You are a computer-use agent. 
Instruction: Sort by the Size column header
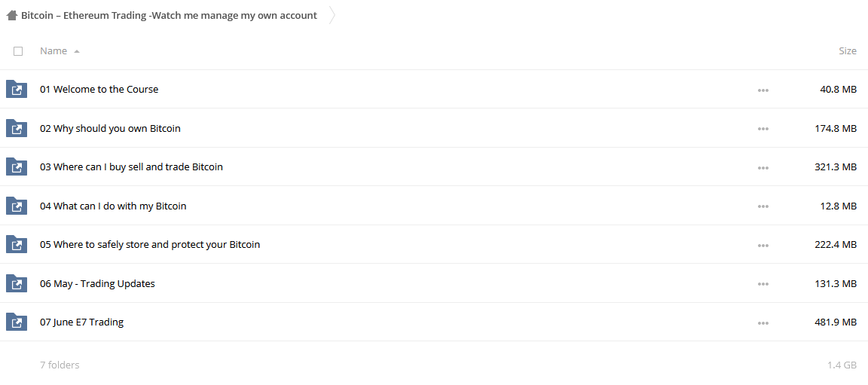pyautogui.click(x=848, y=51)
